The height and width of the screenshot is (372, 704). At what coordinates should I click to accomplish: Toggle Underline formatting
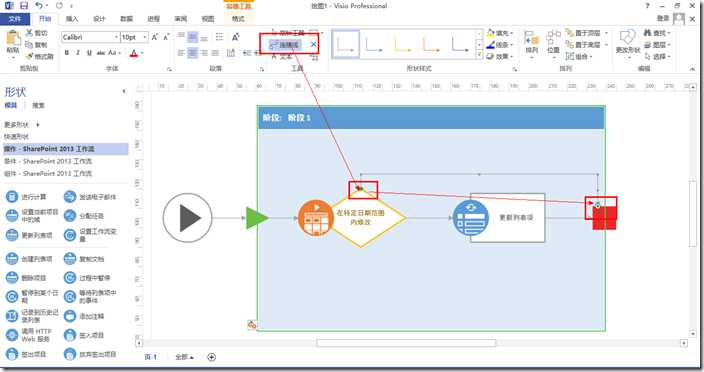[89, 53]
